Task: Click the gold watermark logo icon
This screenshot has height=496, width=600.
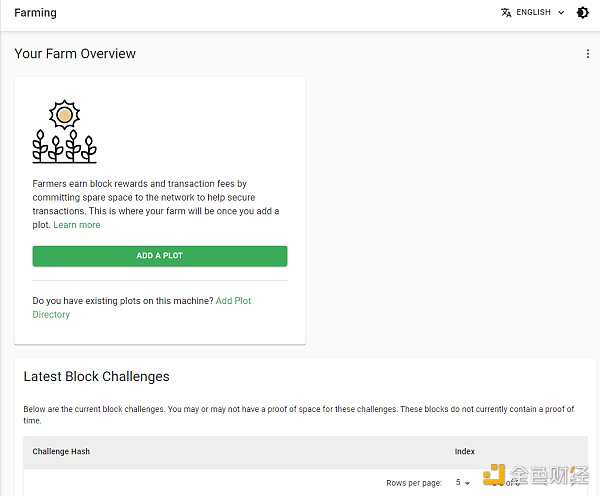Action: 494,478
